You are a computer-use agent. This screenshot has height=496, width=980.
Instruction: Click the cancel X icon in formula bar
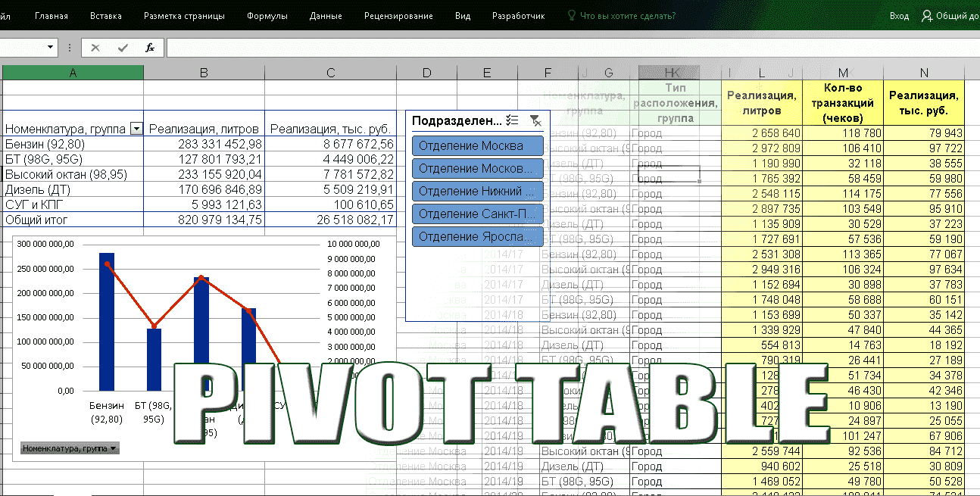(x=95, y=48)
